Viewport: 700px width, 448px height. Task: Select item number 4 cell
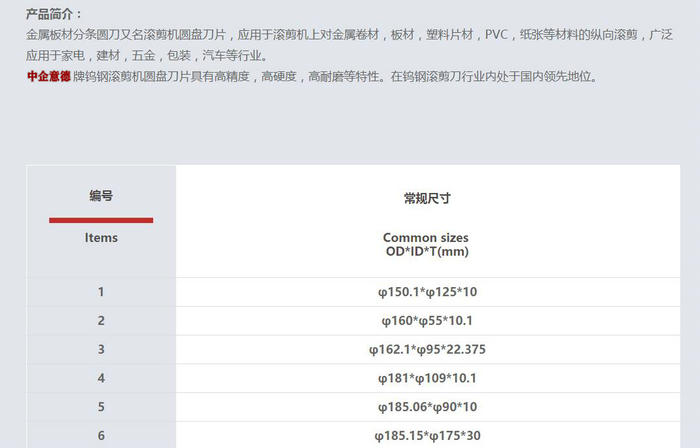(101, 378)
